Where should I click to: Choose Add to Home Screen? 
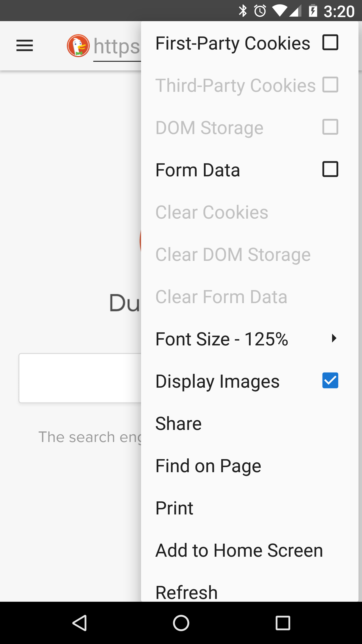(250, 550)
